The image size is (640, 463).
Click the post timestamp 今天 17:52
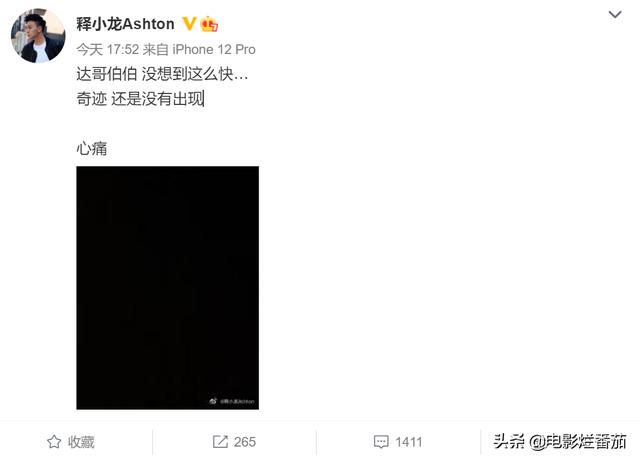click(x=108, y=50)
